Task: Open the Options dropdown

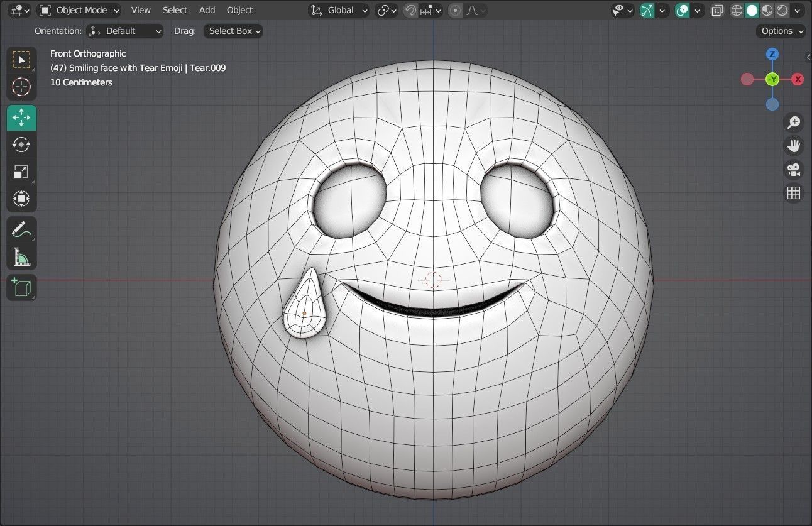Action: (781, 31)
